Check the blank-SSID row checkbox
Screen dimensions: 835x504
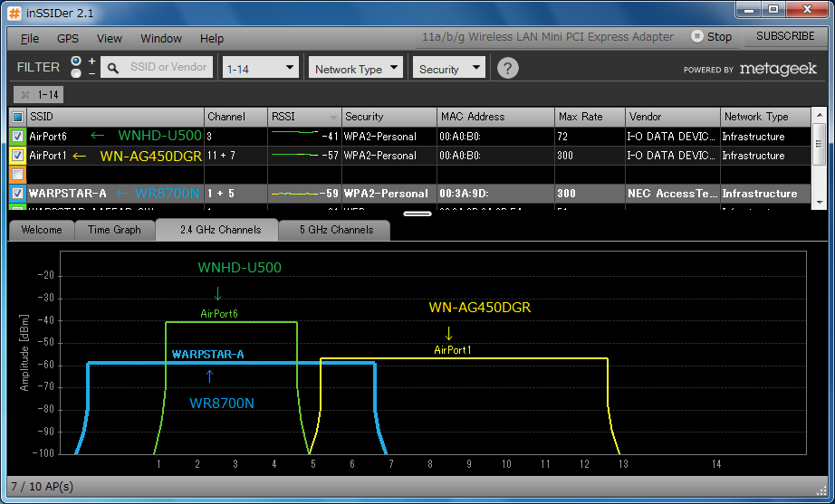pos(17,174)
